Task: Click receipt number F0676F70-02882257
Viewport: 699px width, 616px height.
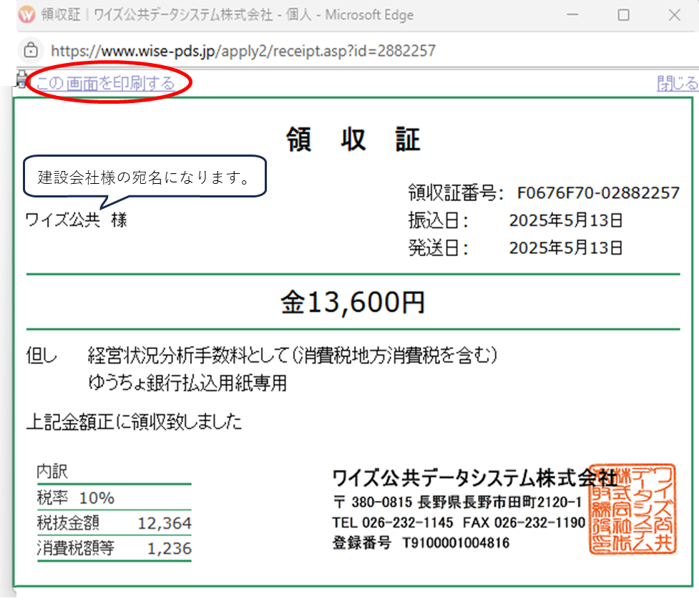Action: (x=598, y=193)
